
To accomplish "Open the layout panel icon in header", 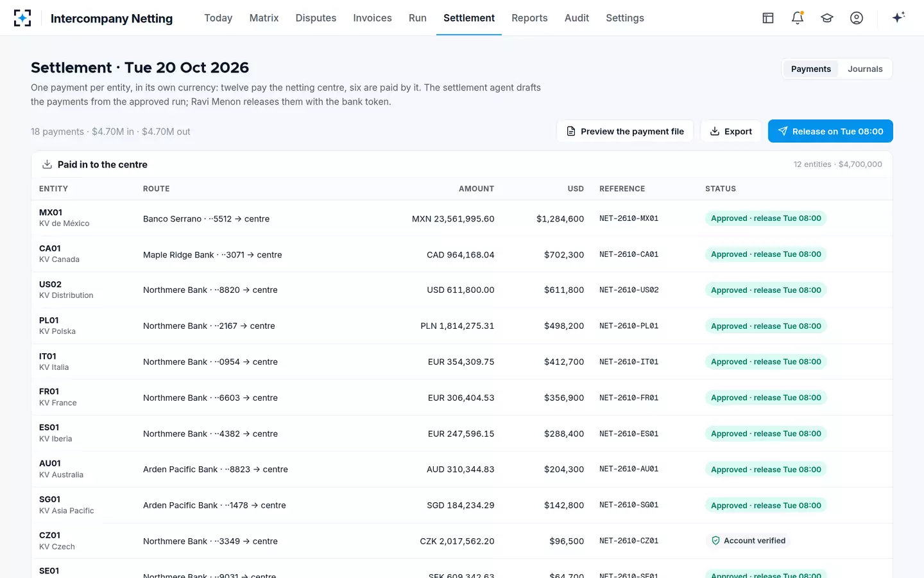I will [768, 18].
